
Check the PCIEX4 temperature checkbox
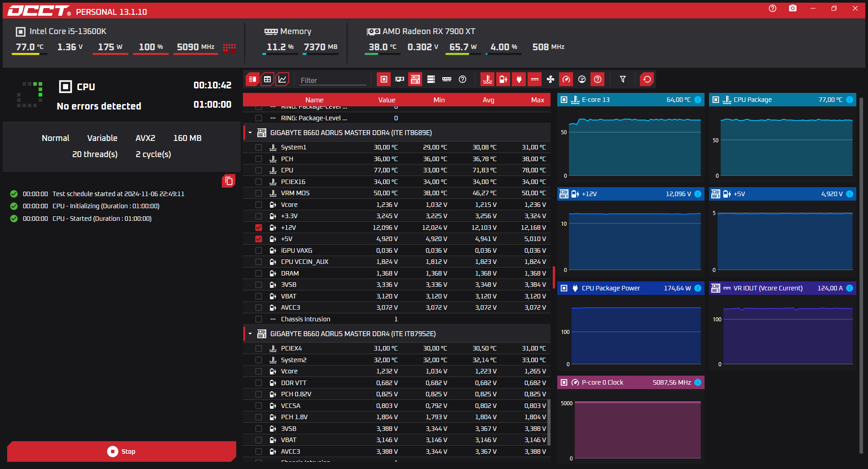259,348
